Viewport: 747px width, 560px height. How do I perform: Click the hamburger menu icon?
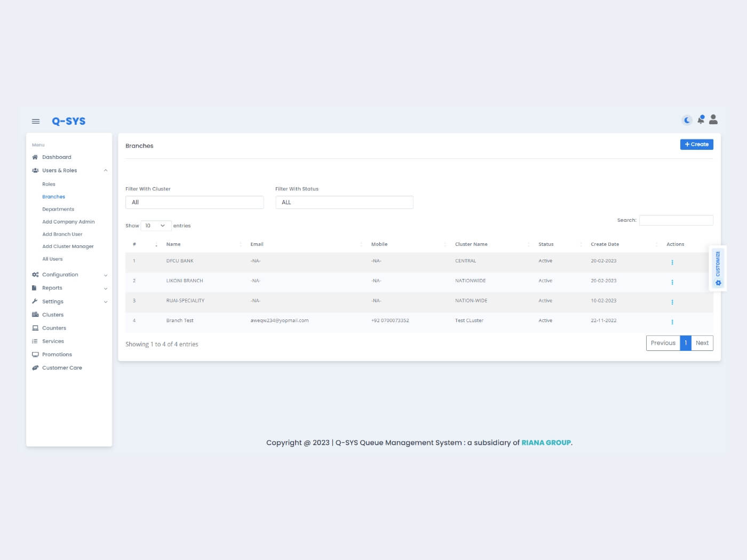point(36,121)
